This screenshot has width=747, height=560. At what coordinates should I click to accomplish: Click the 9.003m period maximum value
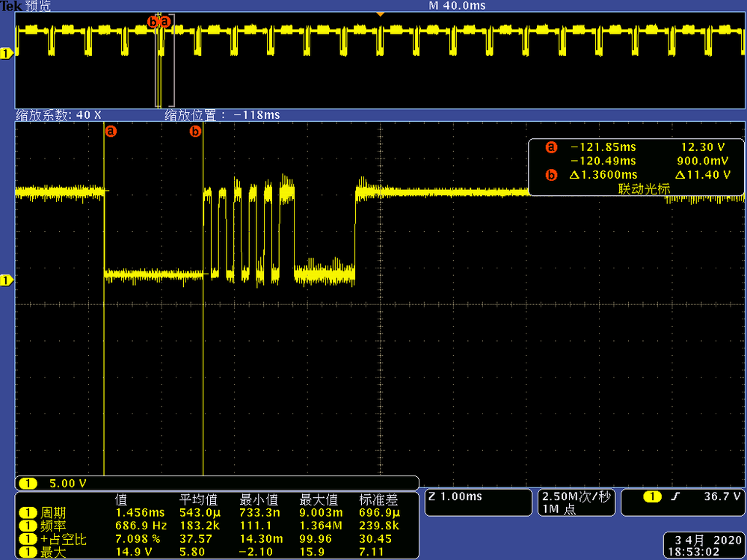click(x=320, y=513)
